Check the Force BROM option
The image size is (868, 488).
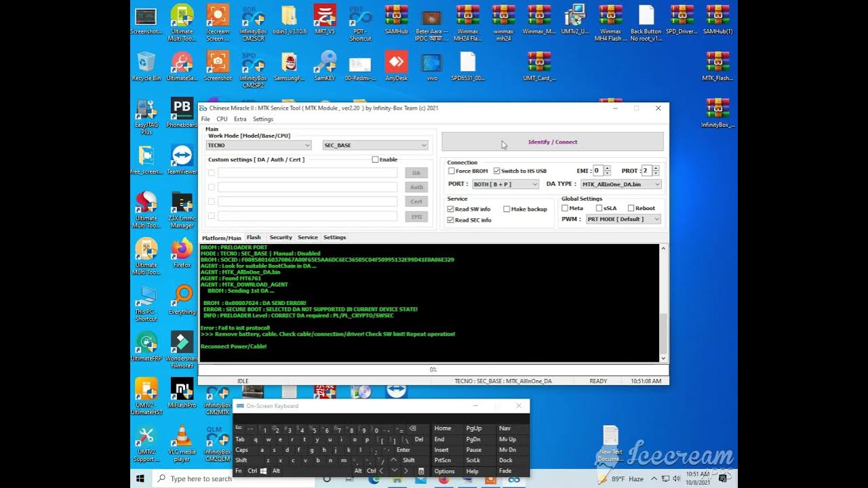452,171
